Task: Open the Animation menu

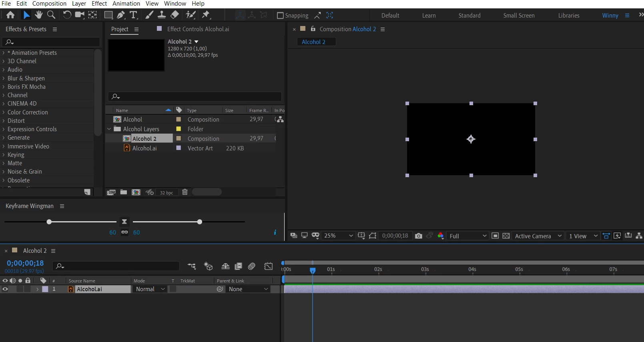Action: point(126,4)
